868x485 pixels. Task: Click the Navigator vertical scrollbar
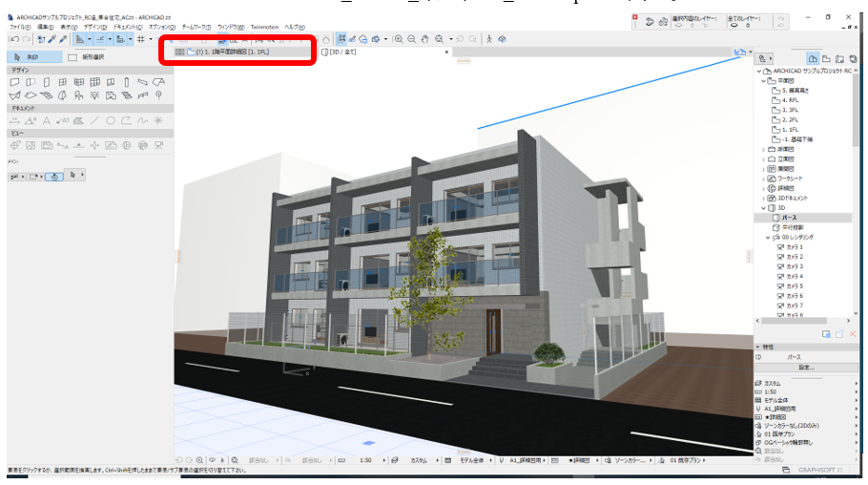click(x=856, y=111)
